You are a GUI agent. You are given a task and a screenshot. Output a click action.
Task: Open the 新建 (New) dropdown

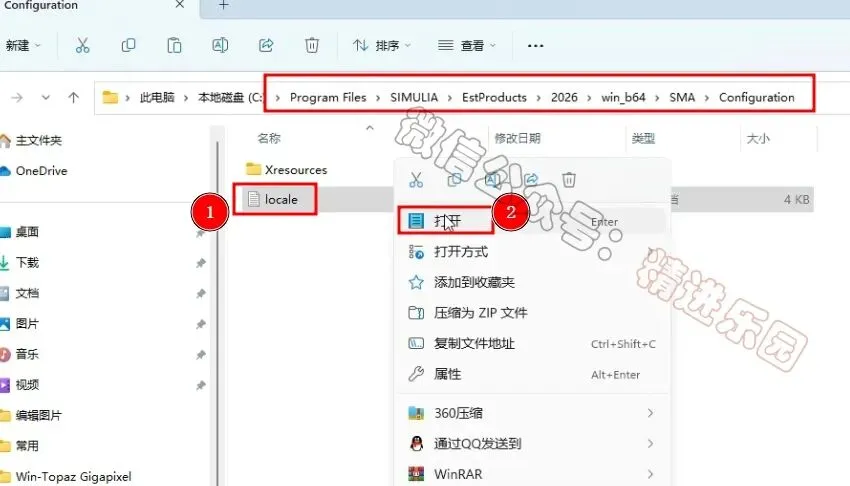[23, 46]
